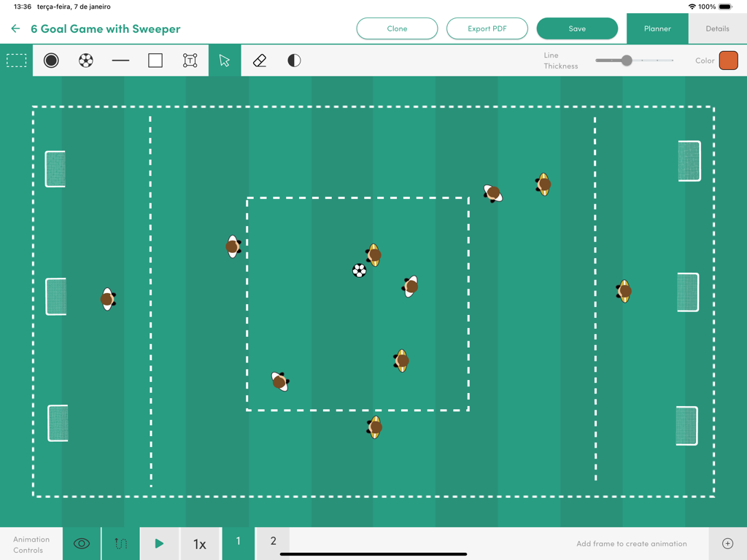Toggle visibility with the eye icon
The image size is (747, 560).
[81, 543]
